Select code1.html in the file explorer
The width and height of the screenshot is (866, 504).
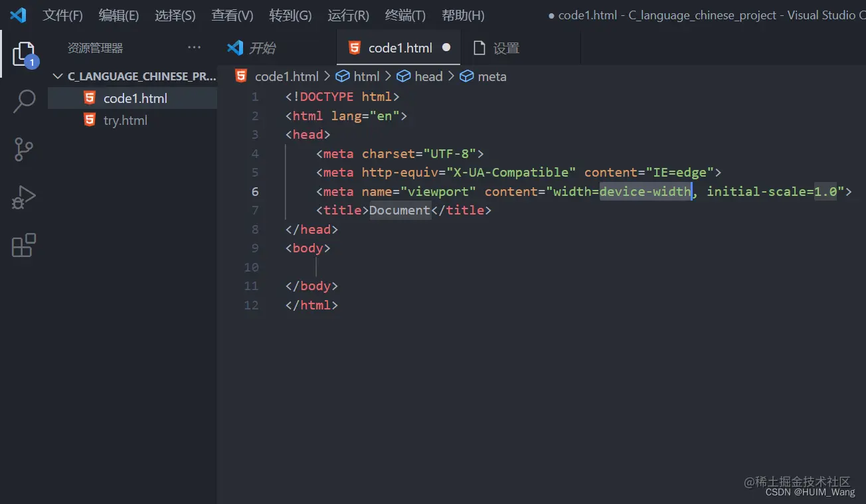click(132, 98)
